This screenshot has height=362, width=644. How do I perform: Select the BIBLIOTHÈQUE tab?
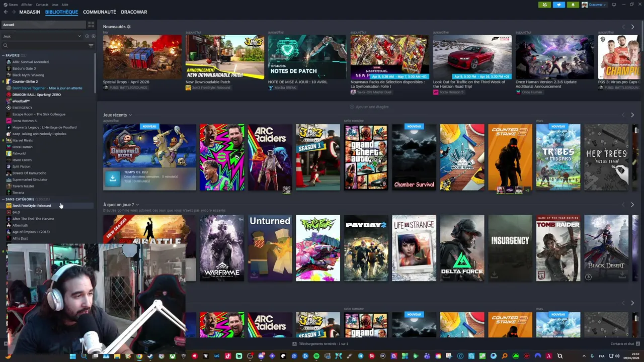pos(61,12)
